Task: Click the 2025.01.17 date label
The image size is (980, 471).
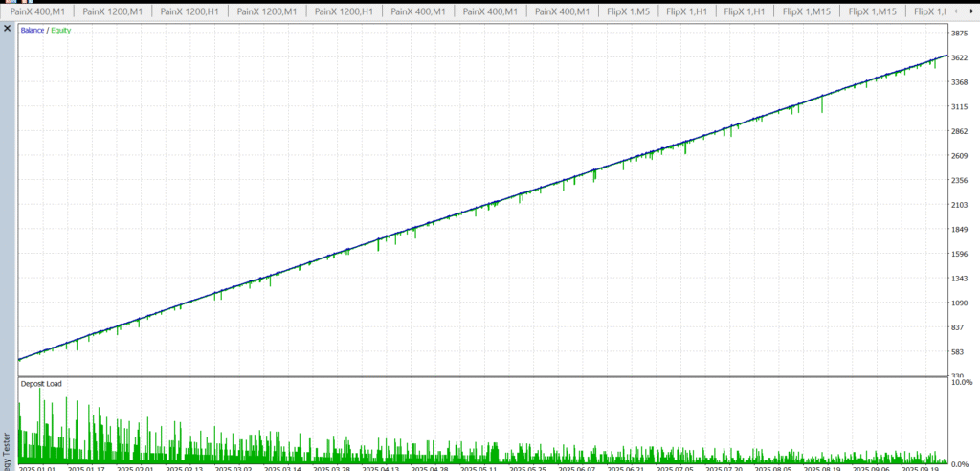Action: click(85, 467)
